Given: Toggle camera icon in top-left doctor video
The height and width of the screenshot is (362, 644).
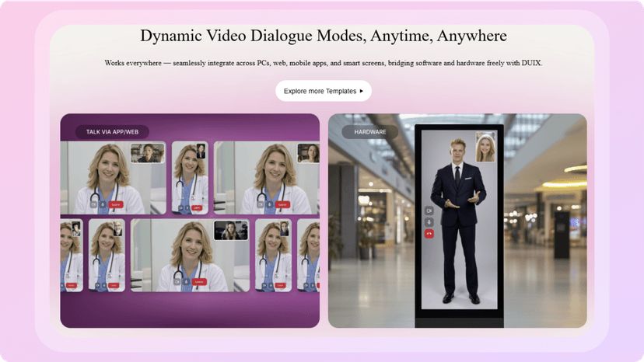Looking at the screenshot, I should tap(93, 204).
